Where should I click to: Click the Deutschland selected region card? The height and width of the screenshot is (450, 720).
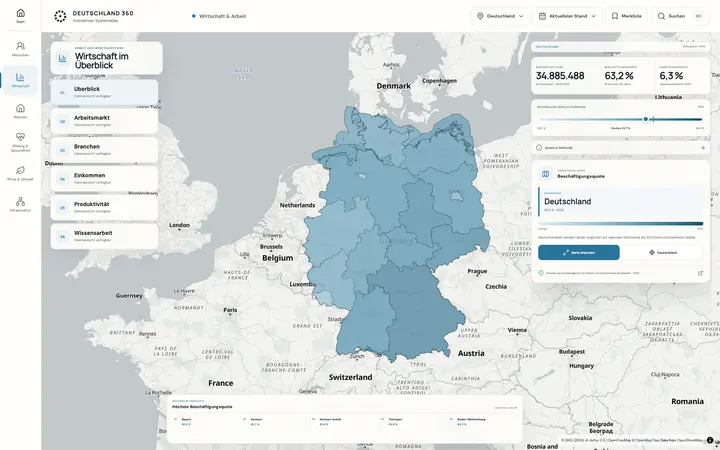pos(620,202)
